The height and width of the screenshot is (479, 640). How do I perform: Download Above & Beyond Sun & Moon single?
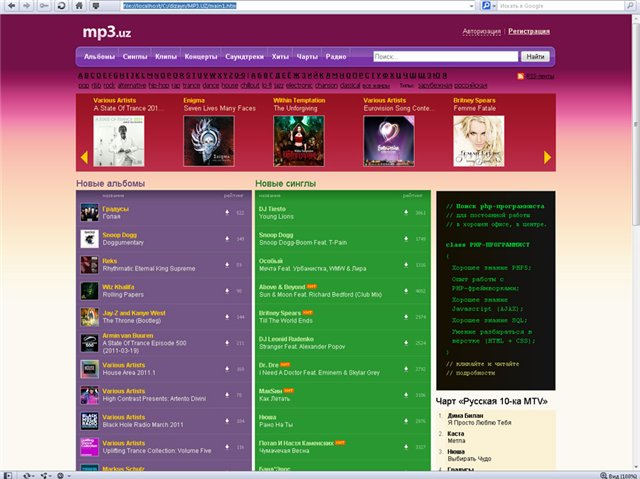406,291
